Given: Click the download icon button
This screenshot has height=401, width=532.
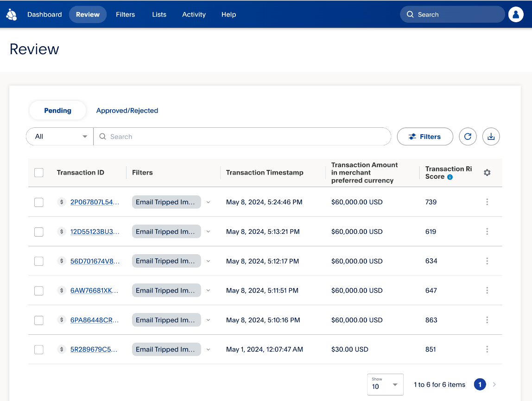Looking at the screenshot, I should click(x=491, y=137).
